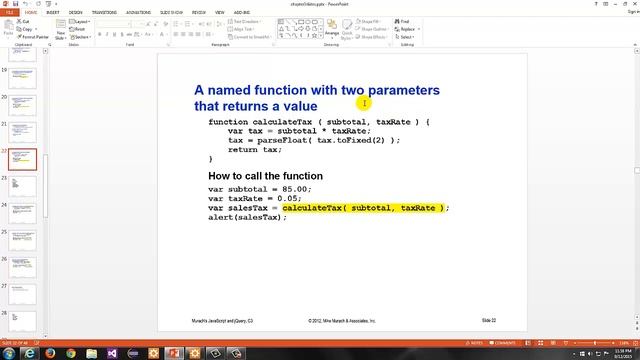Click the Paste button
The image size is (640, 360).
point(8,29)
